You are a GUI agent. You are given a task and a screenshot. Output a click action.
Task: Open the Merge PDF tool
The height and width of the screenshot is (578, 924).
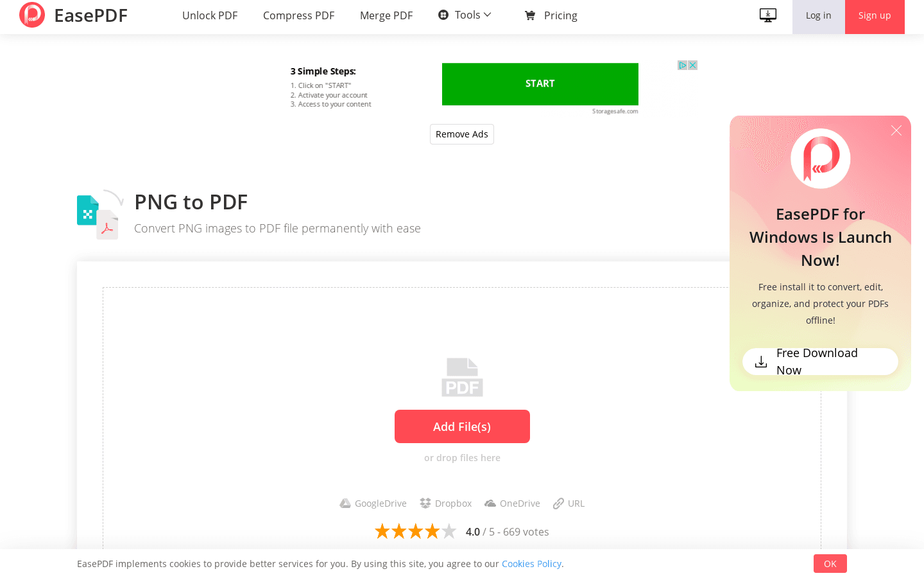coord(386,15)
